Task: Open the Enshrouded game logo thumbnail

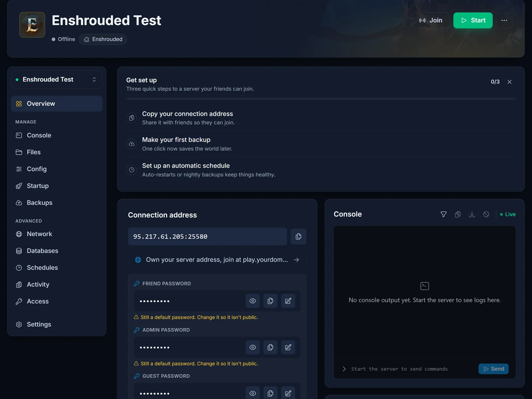Action: (32, 25)
